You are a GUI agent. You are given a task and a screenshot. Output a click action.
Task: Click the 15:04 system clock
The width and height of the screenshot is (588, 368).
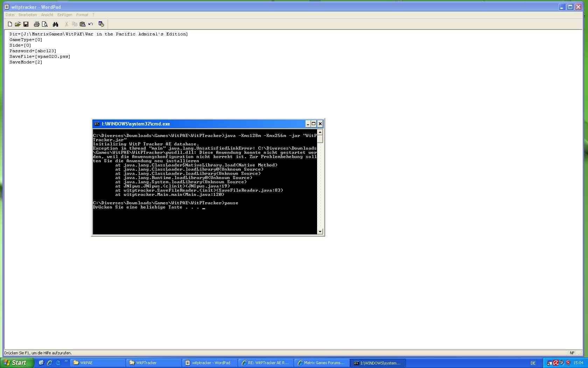pos(578,363)
